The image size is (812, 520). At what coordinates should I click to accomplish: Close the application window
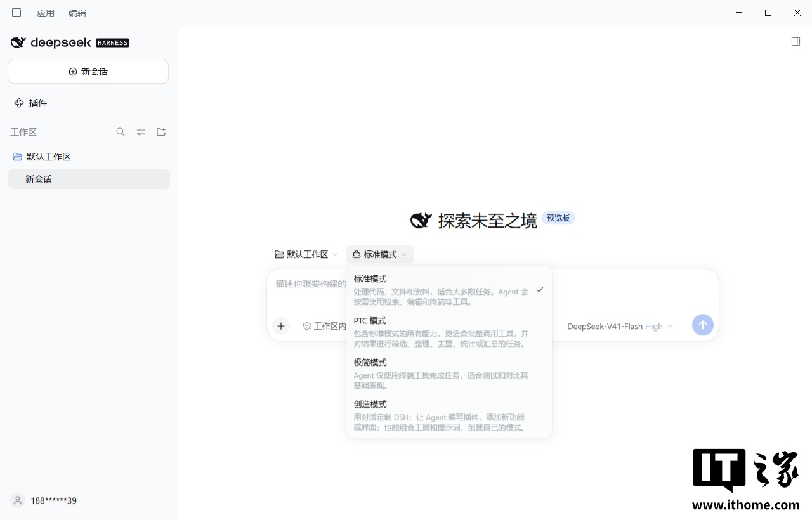(x=797, y=13)
